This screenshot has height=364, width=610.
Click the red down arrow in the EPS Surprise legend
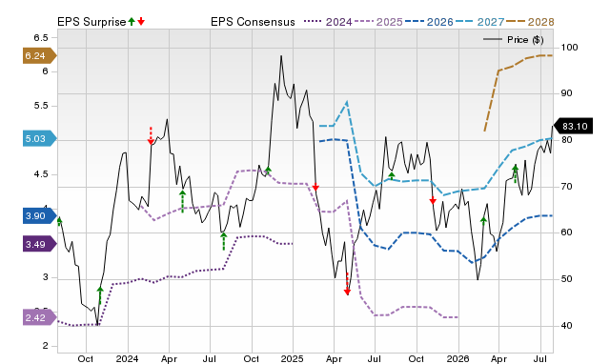point(141,21)
